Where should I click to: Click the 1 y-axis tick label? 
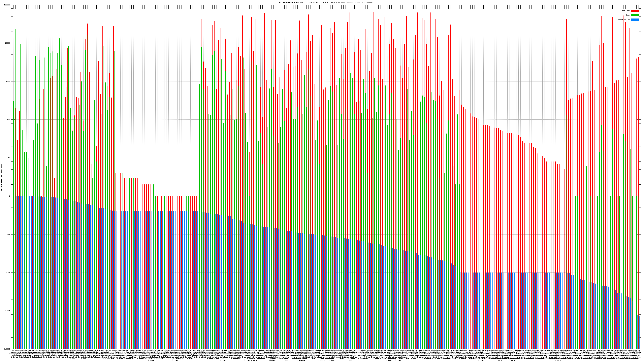tap(9, 196)
